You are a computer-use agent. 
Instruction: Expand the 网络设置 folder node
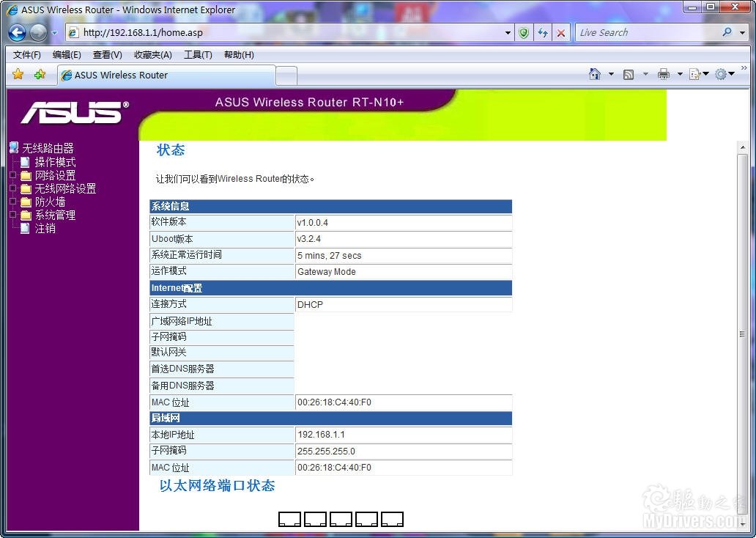coord(13,175)
